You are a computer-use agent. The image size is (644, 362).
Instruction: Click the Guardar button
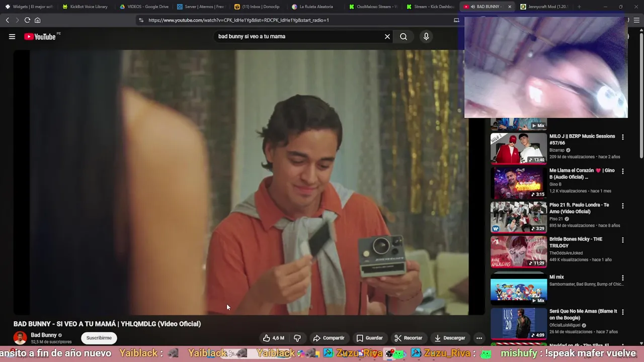point(369,338)
